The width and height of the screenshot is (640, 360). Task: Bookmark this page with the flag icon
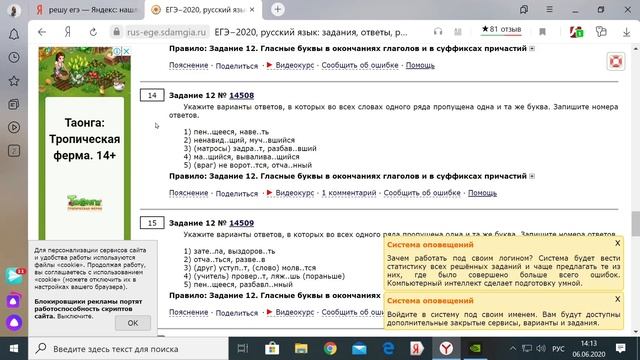[542, 31]
